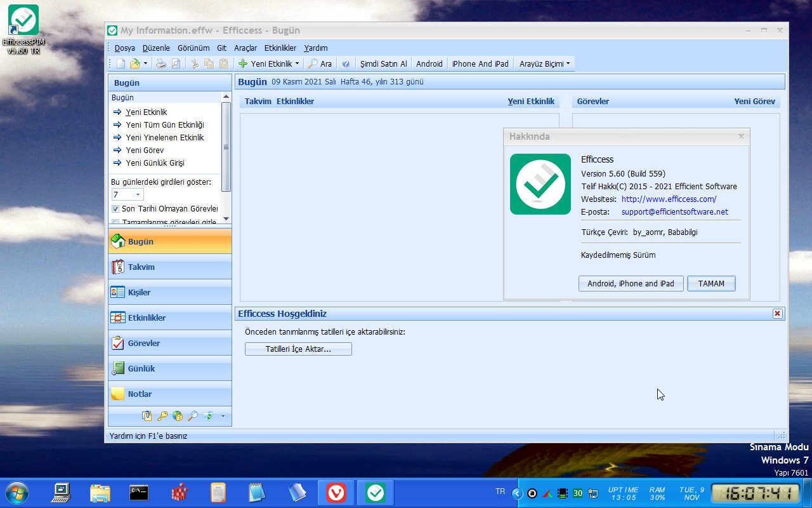Open the Düzenle menu

pyautogui.click(x=156, y=48)
